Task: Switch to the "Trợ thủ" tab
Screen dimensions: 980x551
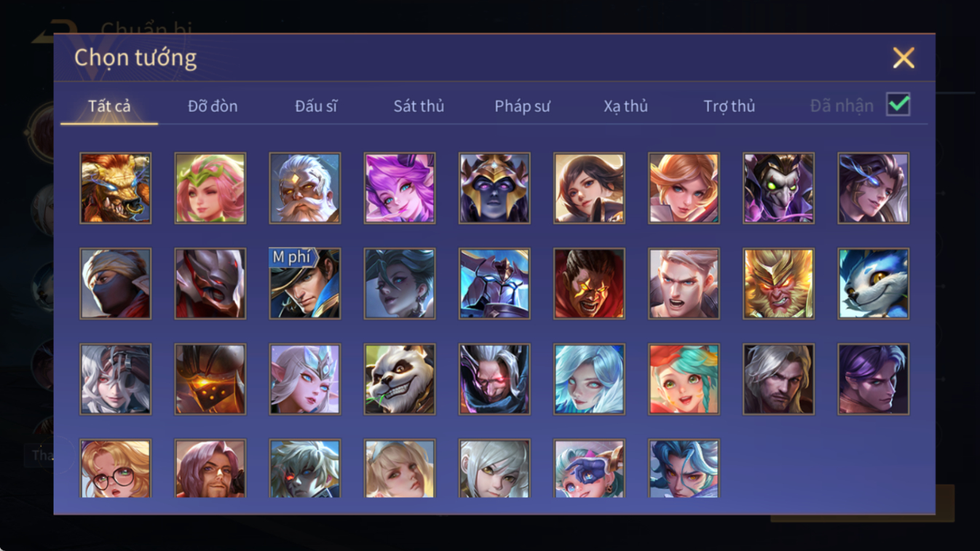Action: (x=729, y=106)
